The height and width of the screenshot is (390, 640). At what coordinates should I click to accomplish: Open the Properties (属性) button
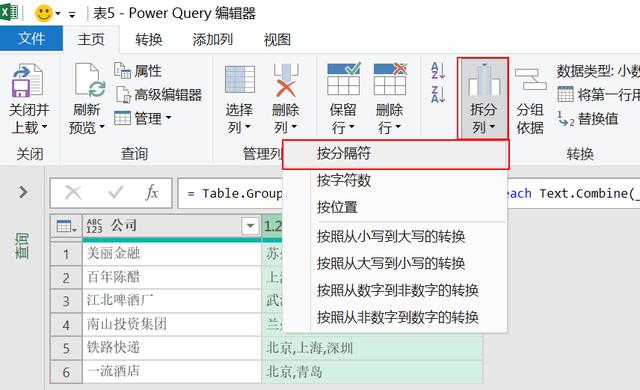point(138,71)
